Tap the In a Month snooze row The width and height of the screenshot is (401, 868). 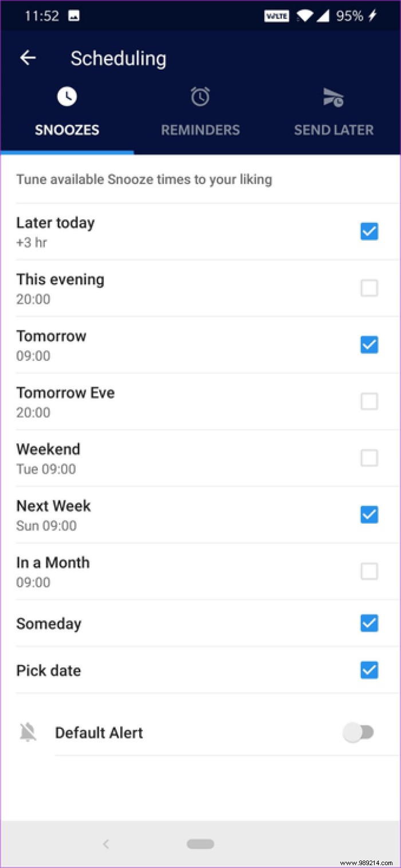click(200, 571)
